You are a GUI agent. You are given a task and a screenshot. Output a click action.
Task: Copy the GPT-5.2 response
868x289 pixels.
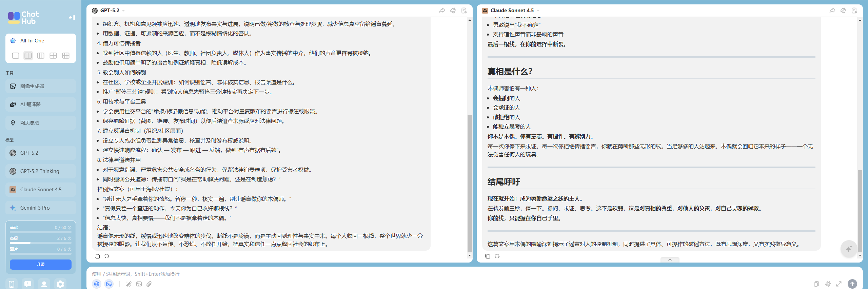coord(97,256)
